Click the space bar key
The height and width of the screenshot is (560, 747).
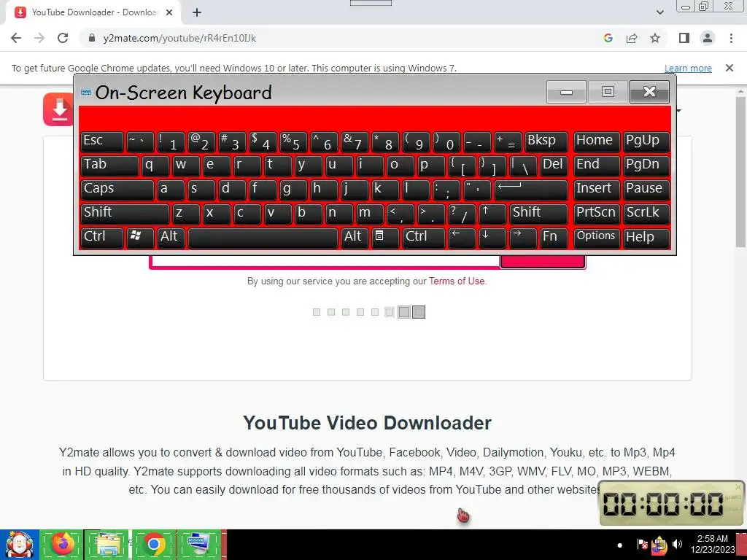point(263,237)
